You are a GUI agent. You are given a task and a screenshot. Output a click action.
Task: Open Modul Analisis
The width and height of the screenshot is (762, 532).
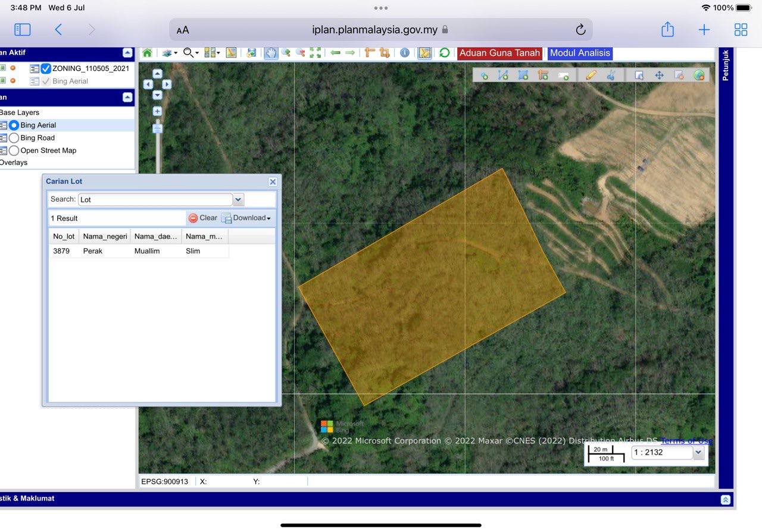tap(580, 53)
